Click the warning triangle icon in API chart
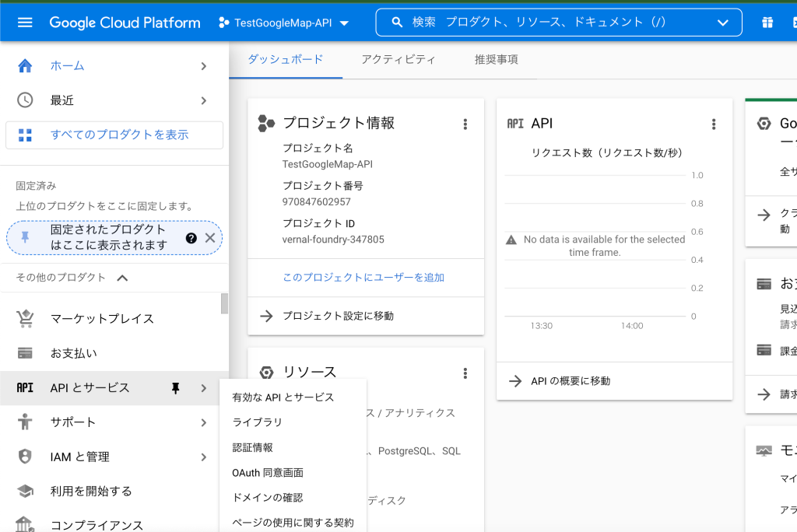Screen dimensions: 797x532 (511, 240)
